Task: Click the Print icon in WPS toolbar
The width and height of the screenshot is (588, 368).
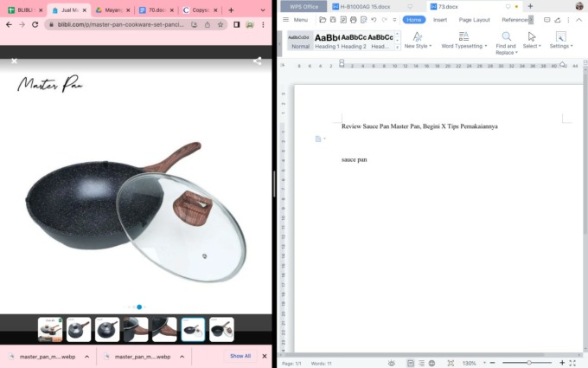Action: click(x=354, y=20)
